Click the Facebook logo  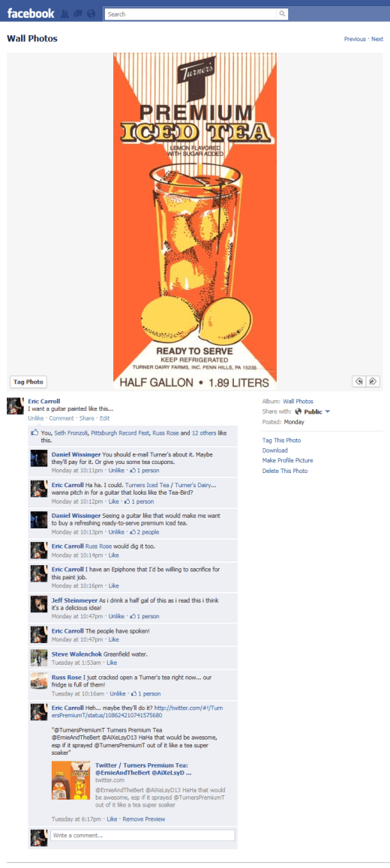(31, 13)
